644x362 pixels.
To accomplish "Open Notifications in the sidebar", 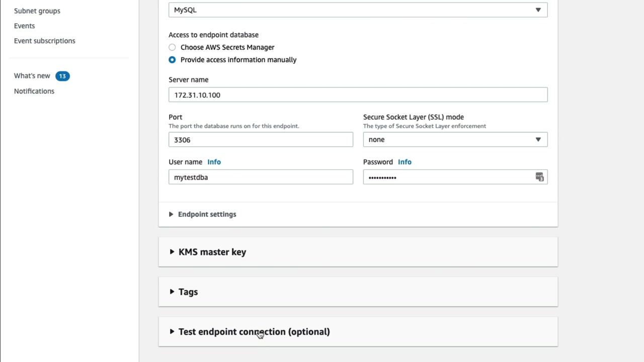I will point(34,91).
